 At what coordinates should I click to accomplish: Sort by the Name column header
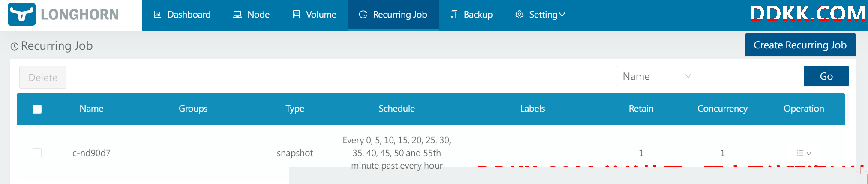coord(91,109)
